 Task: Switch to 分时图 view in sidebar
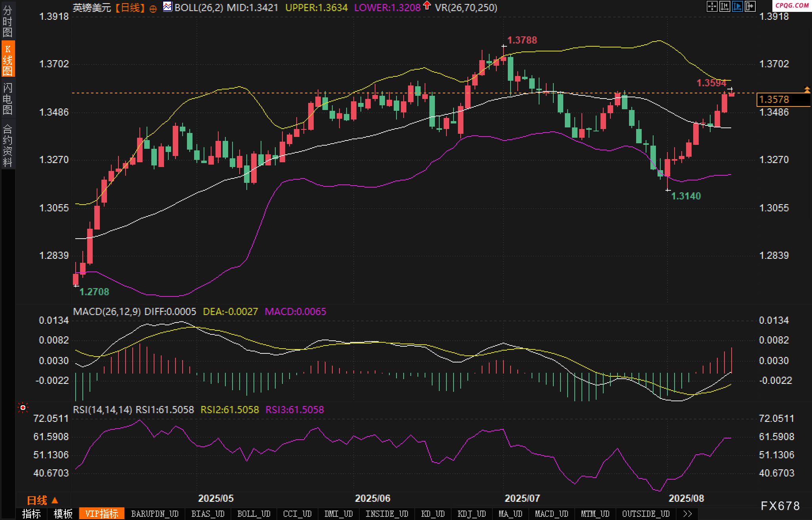pyautogui.click(x=8, y=21)
